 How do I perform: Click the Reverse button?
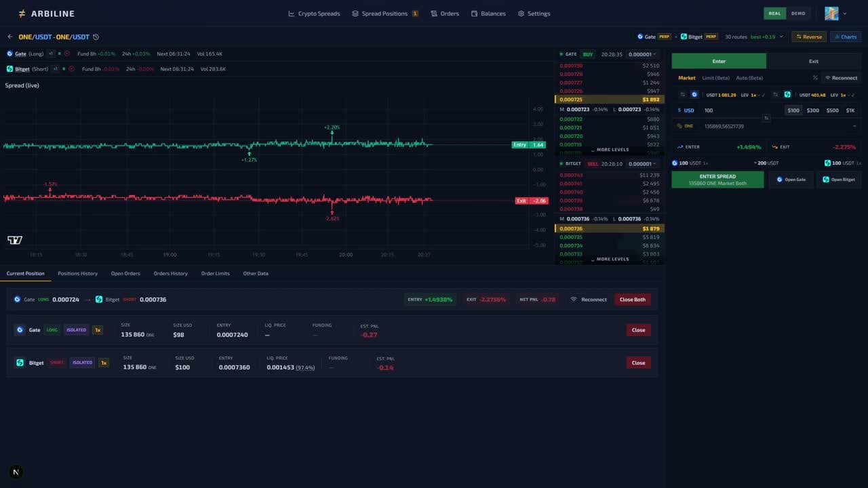pos(809,37)
